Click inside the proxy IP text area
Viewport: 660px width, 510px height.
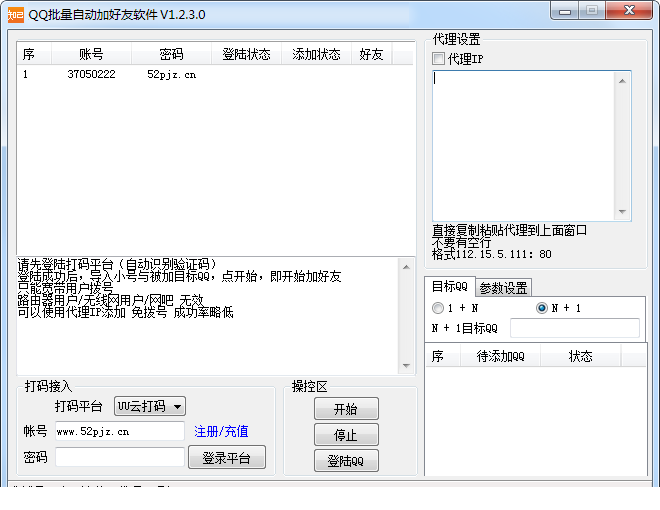pyautogui.click(x=524, y=146)
